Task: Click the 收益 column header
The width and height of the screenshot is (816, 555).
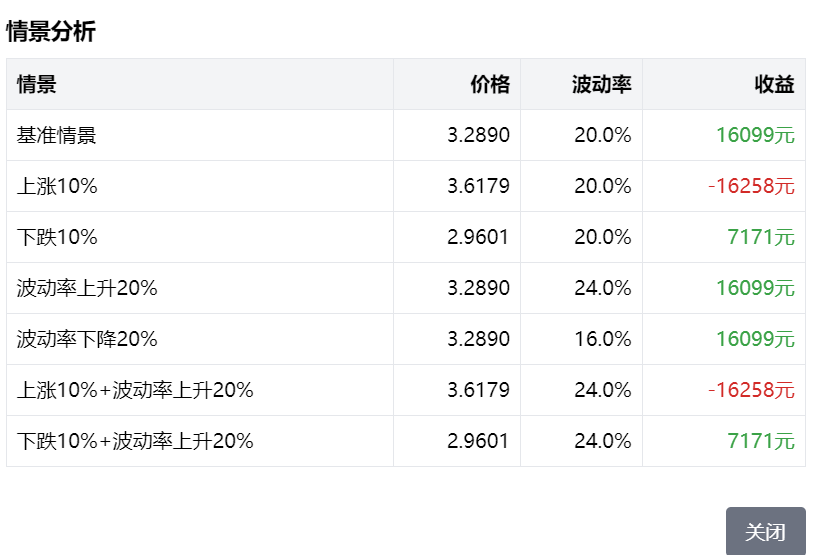Action: pyautogui.click(x=774, y=84)
